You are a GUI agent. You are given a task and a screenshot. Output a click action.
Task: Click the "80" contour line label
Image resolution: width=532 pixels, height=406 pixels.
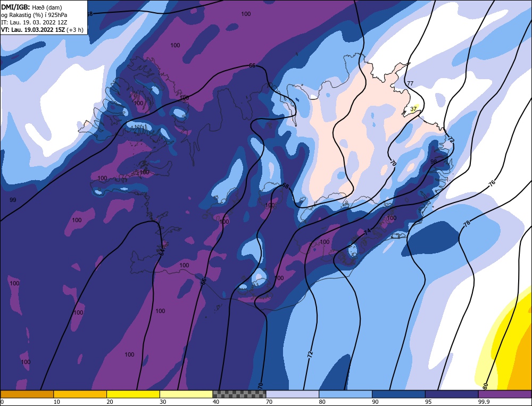coord(485,386)
